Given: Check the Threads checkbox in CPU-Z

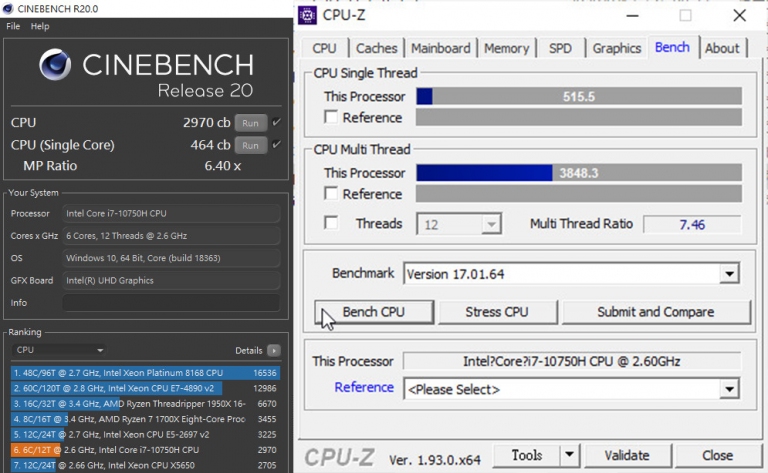Looking at the screenshot, I should pyautogui.click(x=331, y=223).
